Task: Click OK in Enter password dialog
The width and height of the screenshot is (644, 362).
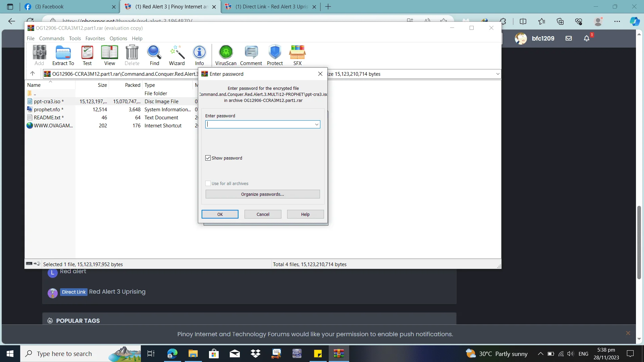Action: click(220, 214)
